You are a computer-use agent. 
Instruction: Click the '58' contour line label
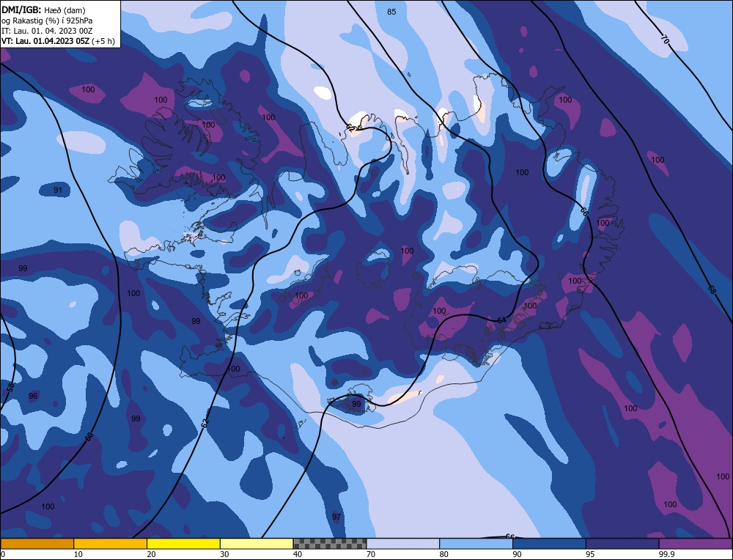coord(11,387)
